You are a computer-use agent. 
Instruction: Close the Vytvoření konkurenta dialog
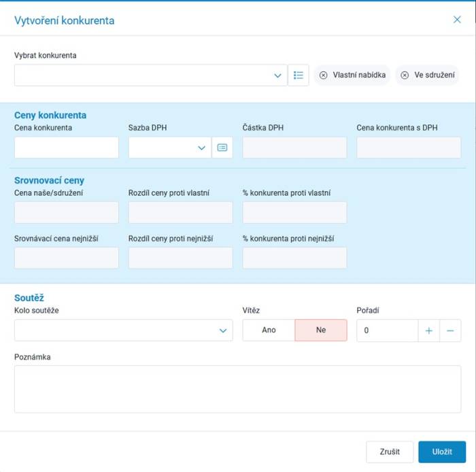[x=457, y=20]
